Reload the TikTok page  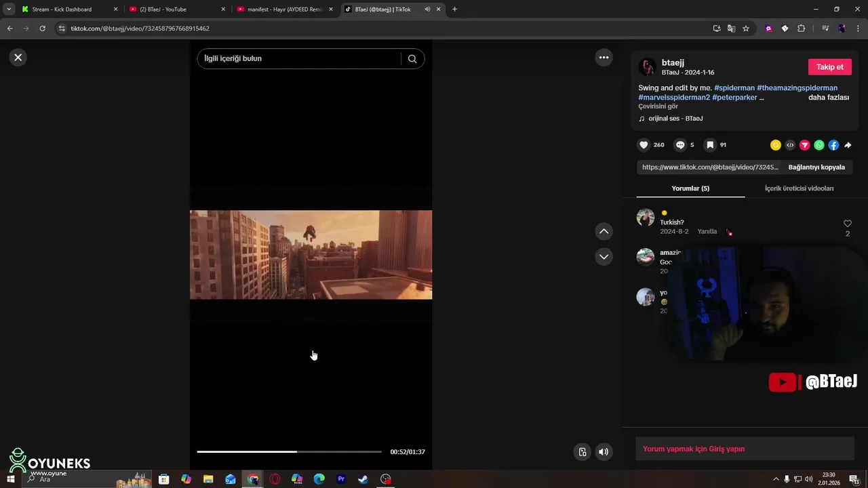(42, 28)
